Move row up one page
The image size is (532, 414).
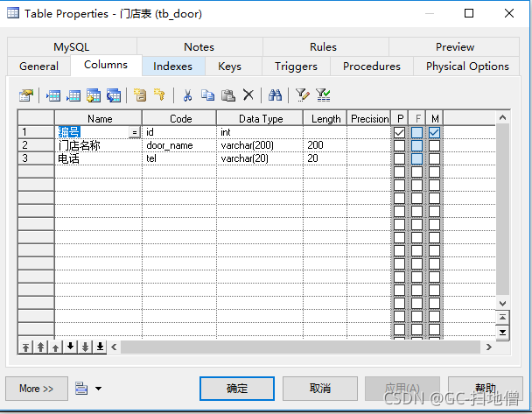pos(40,347)
